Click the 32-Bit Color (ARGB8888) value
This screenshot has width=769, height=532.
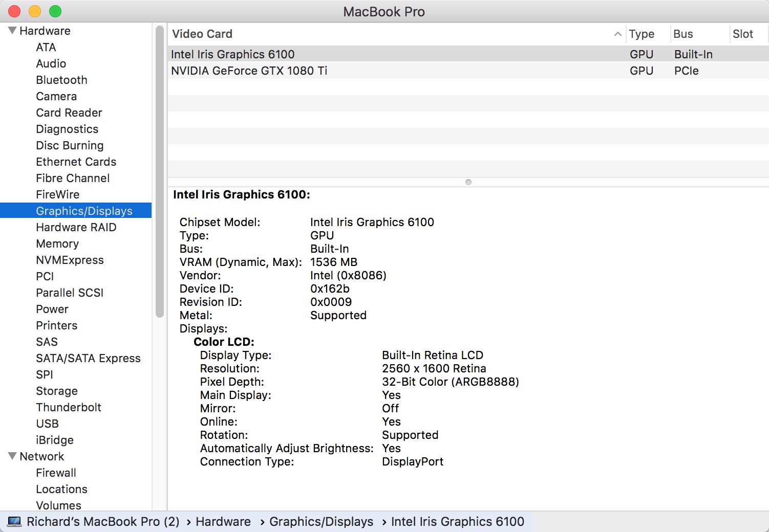point(451,382)
